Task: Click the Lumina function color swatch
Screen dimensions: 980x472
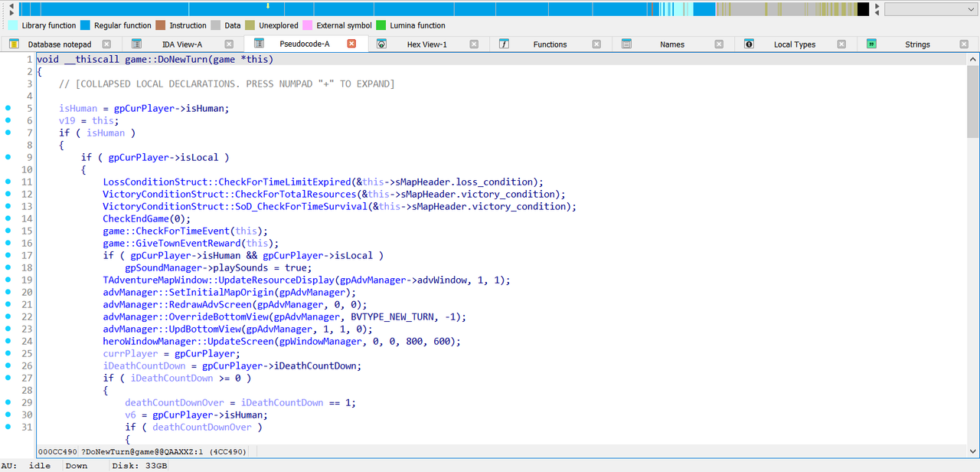Action: click(x=381, y=25)
